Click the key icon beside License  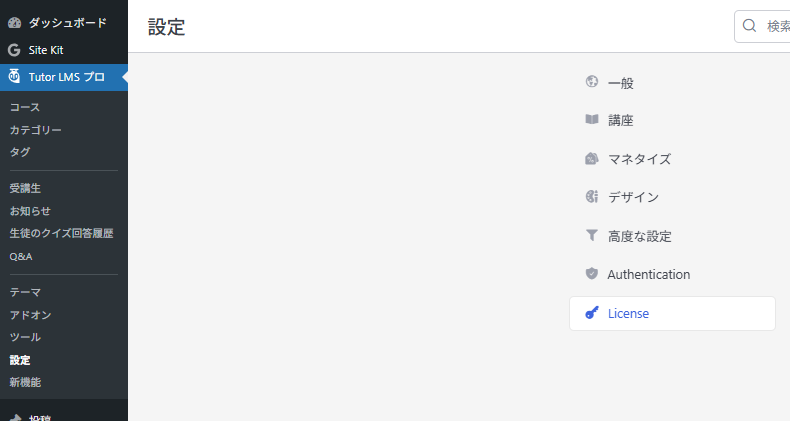click(592, 313)
